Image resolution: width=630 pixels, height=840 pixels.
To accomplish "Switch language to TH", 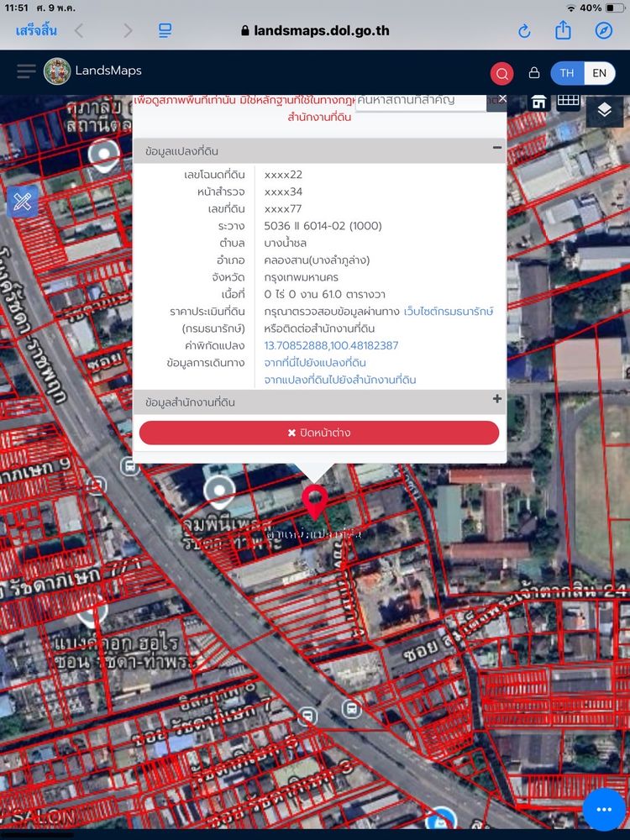I will [567, 73].
